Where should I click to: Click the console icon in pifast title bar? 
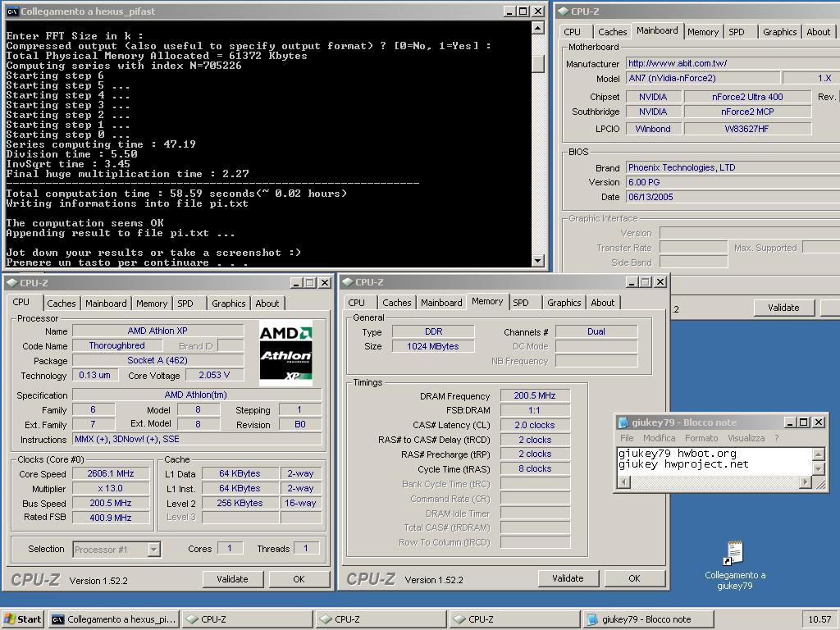tap(12, 11)
